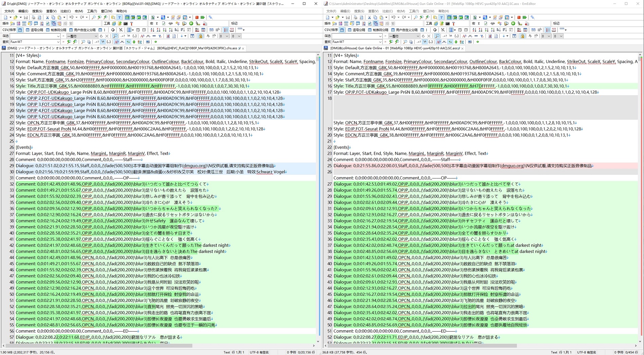
Task: Open second 0 column dropdown in right window
Action: (558, 36)
